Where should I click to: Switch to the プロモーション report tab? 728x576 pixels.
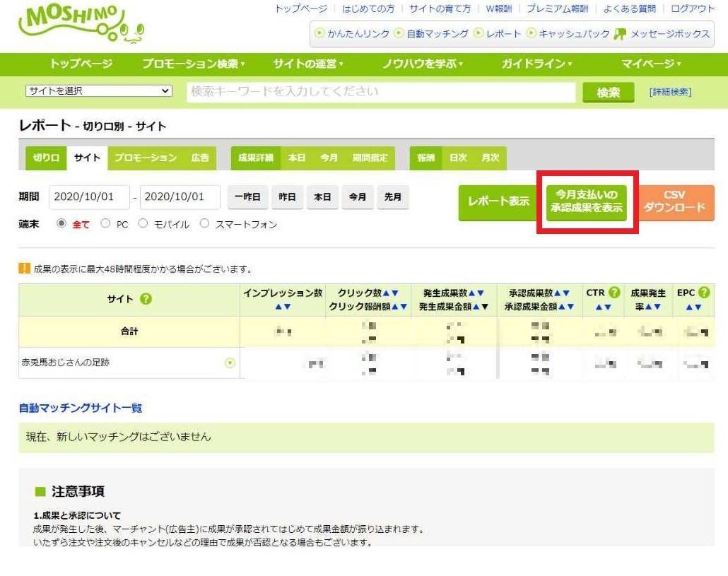click(146, 158)
